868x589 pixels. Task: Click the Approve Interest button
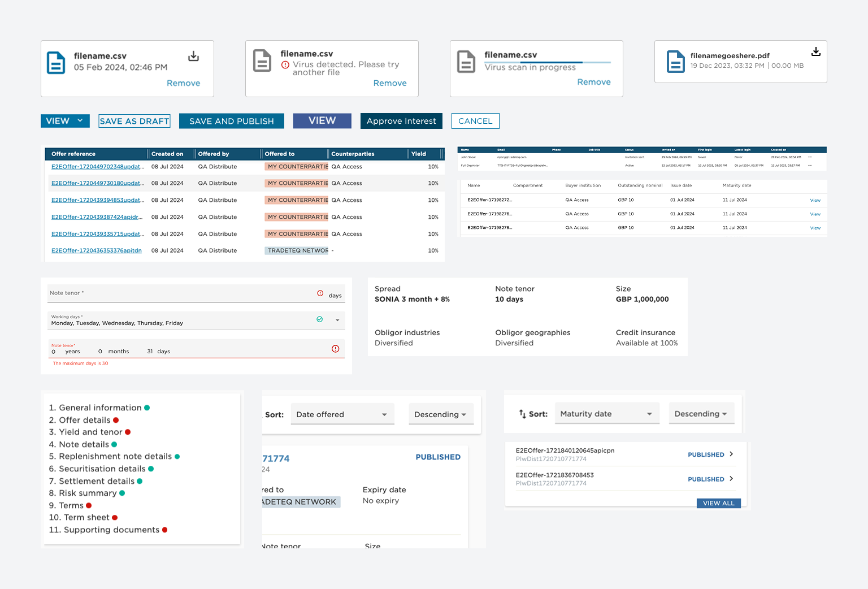pos(401,121)
